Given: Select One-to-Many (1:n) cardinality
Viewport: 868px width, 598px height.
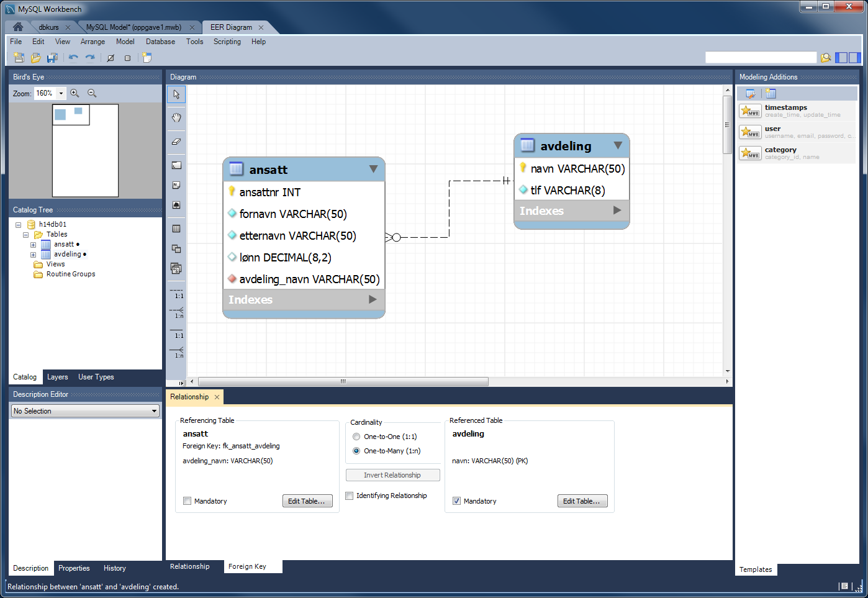Looking at the screenshot, I should (x=356, y=451).
